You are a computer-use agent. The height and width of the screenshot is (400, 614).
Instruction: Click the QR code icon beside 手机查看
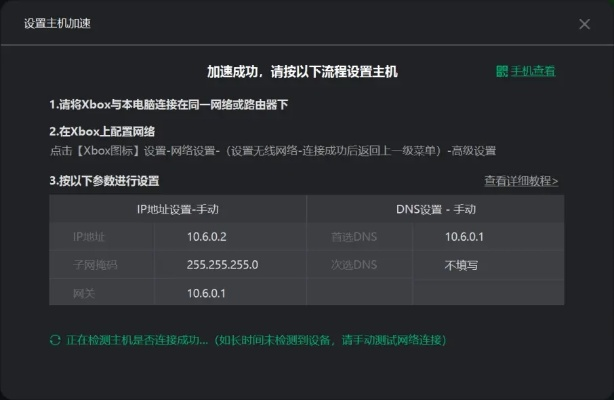pyautogui.click(x=502, y=71)
